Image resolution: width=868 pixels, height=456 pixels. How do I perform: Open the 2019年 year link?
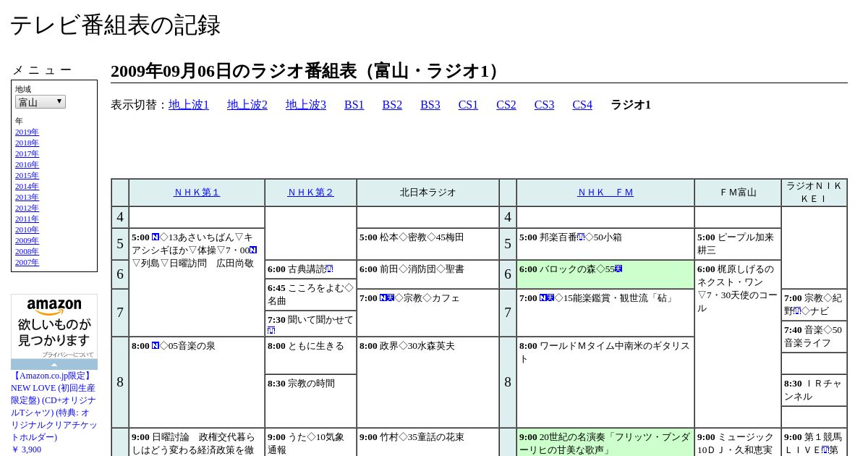click(27, 132)
